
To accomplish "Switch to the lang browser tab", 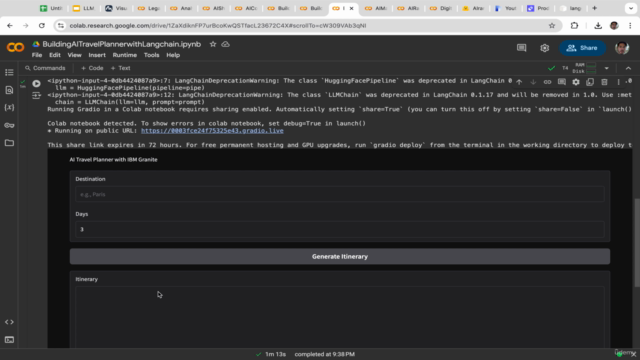I will click(x=571, y=8).
